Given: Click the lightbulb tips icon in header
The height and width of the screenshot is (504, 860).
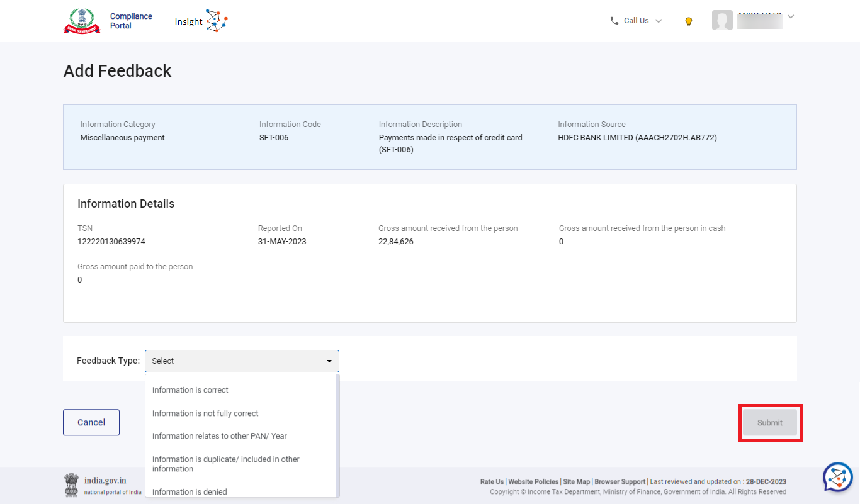Looking at the screenshot, I should point(688,21).
